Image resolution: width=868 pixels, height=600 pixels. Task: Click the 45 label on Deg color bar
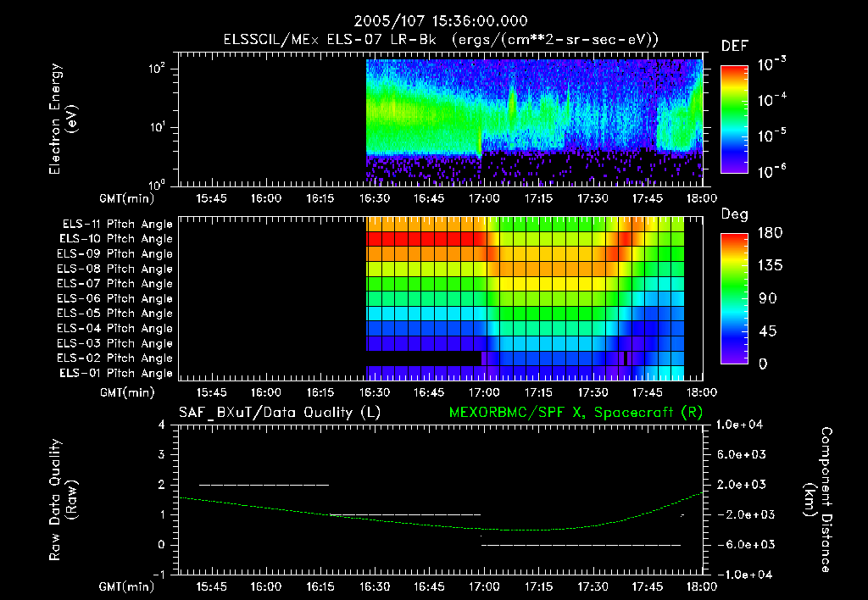coord(767,331)
